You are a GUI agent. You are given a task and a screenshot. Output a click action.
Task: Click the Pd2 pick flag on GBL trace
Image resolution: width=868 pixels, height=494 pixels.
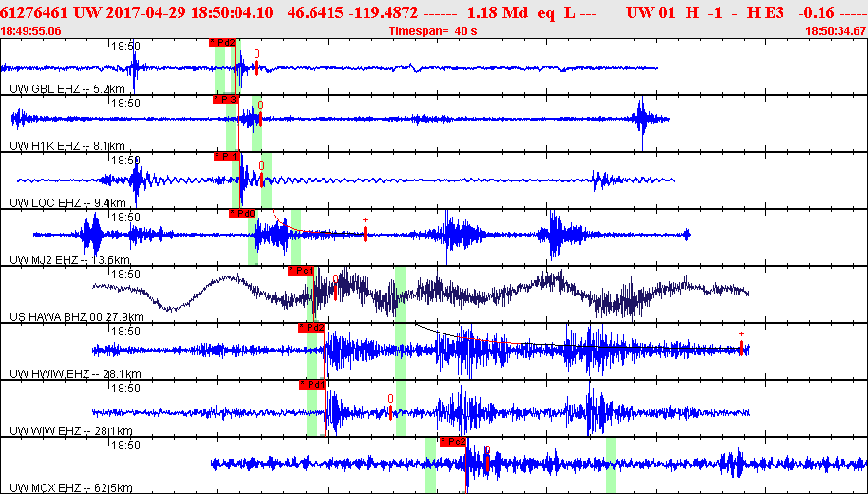coord(222,42)
